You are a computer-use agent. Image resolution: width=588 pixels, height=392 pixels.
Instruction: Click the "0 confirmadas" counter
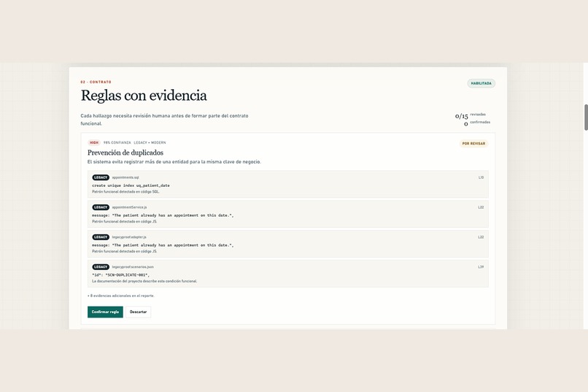477,123
